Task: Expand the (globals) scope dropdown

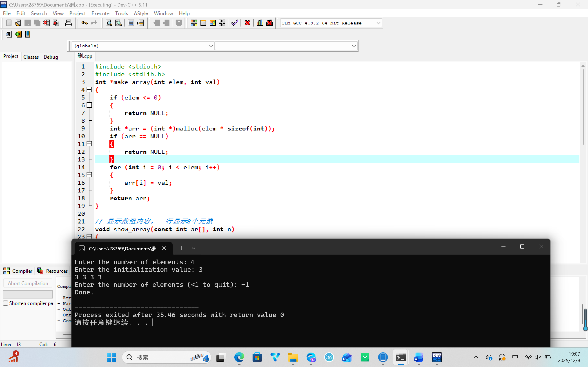Action: [x=211, y=46]
